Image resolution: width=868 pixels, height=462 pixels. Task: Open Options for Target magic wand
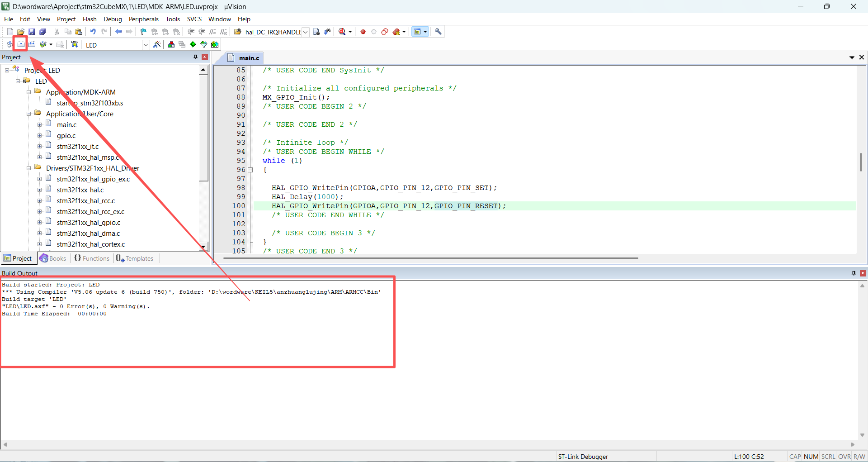(157, 44)
